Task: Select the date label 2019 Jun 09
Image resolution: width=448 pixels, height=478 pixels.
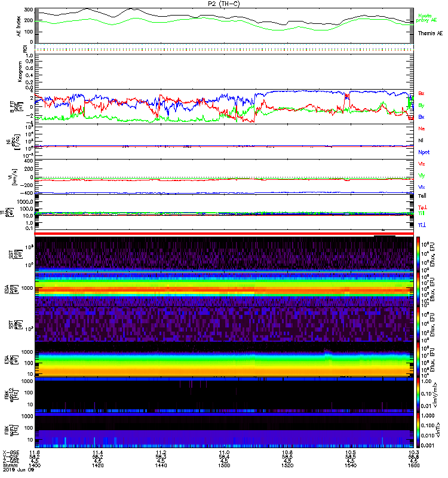Action: 19,470
